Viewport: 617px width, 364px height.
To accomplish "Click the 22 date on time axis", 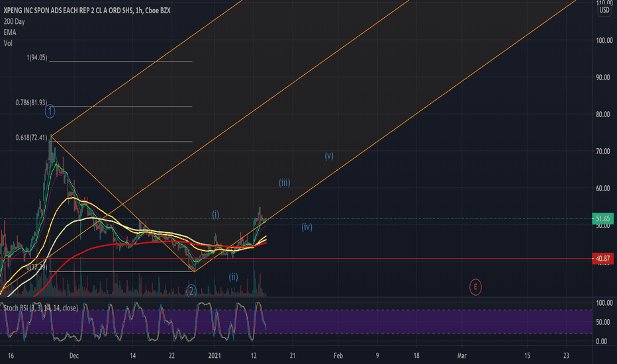I will (x=171, y=356).
